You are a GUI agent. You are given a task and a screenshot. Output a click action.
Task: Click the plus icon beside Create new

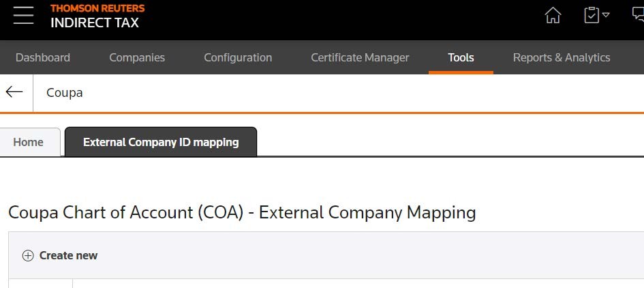coord(28,256)
